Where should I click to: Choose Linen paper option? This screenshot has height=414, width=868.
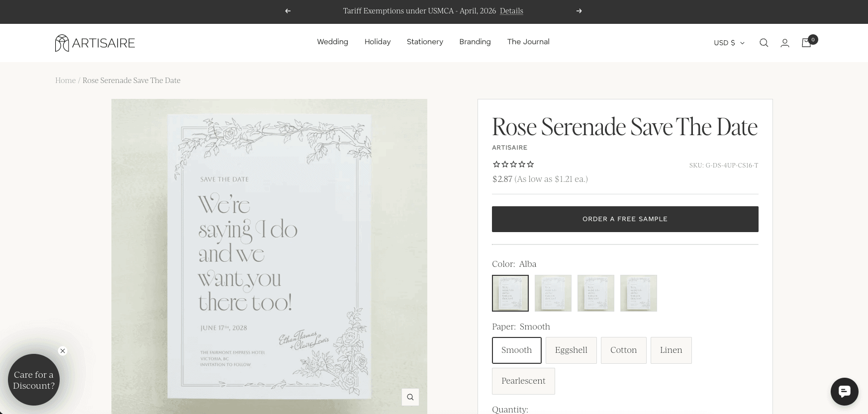[x=671, y=350]
